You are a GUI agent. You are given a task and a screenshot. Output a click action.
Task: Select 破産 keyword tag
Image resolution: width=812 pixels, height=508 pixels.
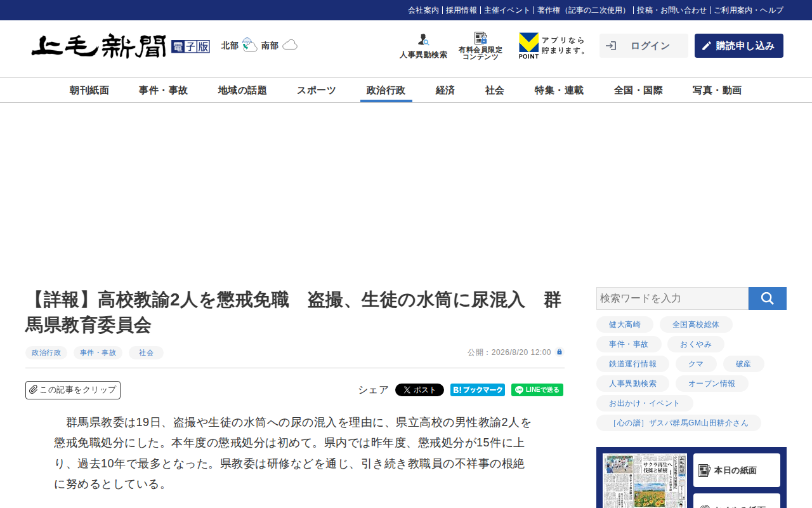(743, 364)
